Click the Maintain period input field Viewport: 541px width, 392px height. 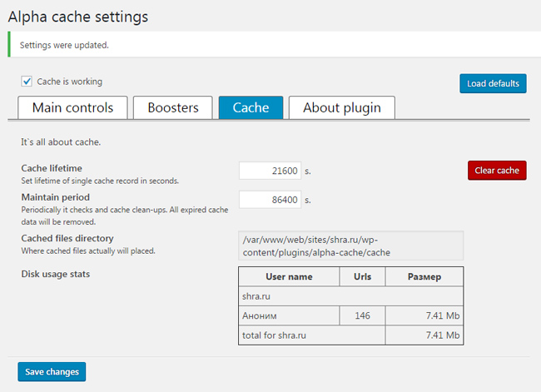(270, 200)
